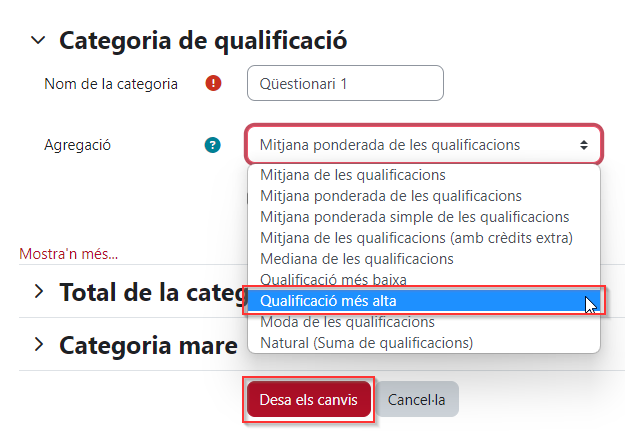Image resolution: width=625 pixels, height=431 pixels.
Task: Open the Agregació help question-mark icon
Action: pos(212,145)
